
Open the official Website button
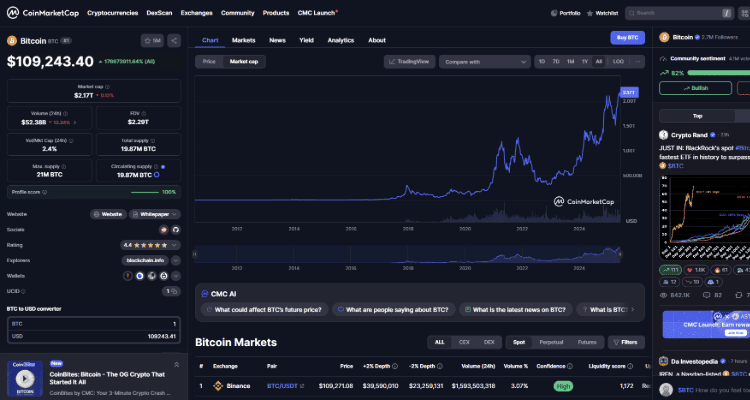108,214
